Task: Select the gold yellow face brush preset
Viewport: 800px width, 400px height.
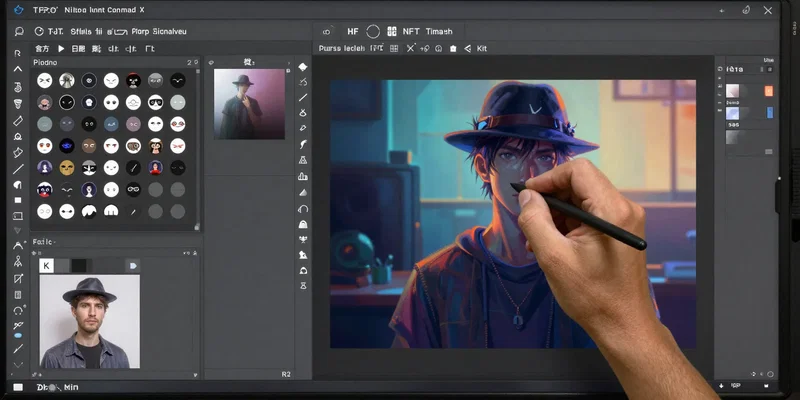Action: pos(67,168)
